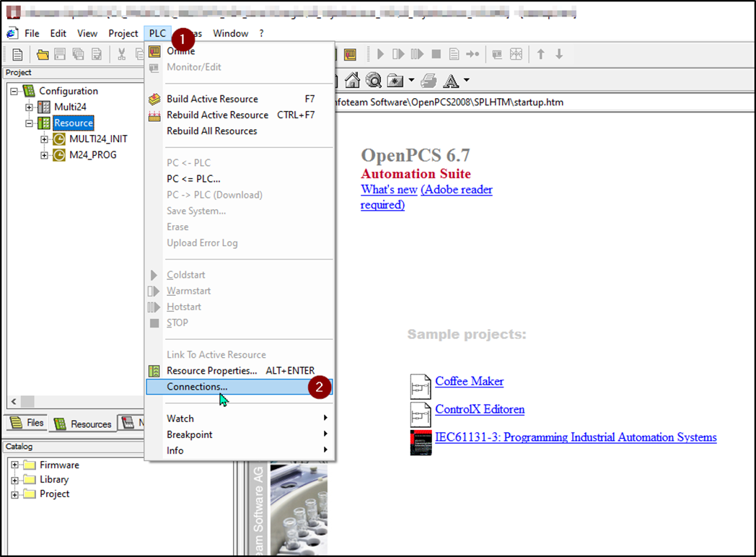The width and height of the screenshot is (756, 557).
Task: Click the favorites folder icon
Action: tap(395, 81)
